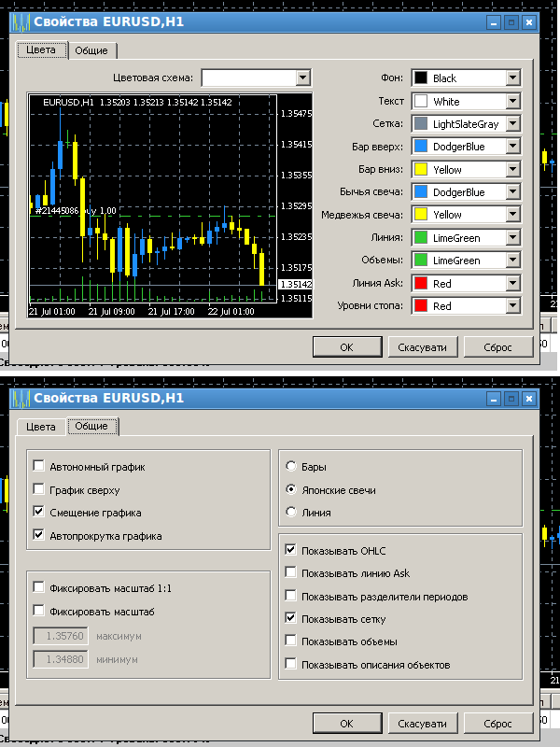Open the Бар вверх color dropdown
Viewport: 560px width, 747px height.
(512, 147)
